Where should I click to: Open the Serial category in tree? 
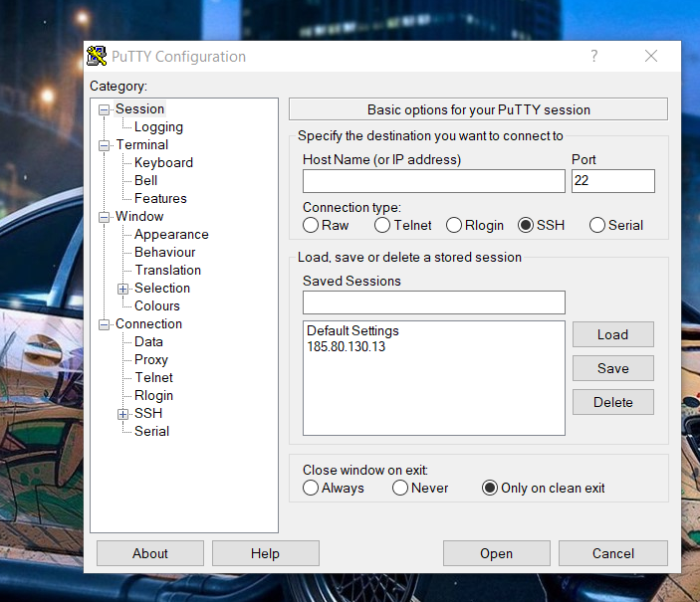(151, 431)
